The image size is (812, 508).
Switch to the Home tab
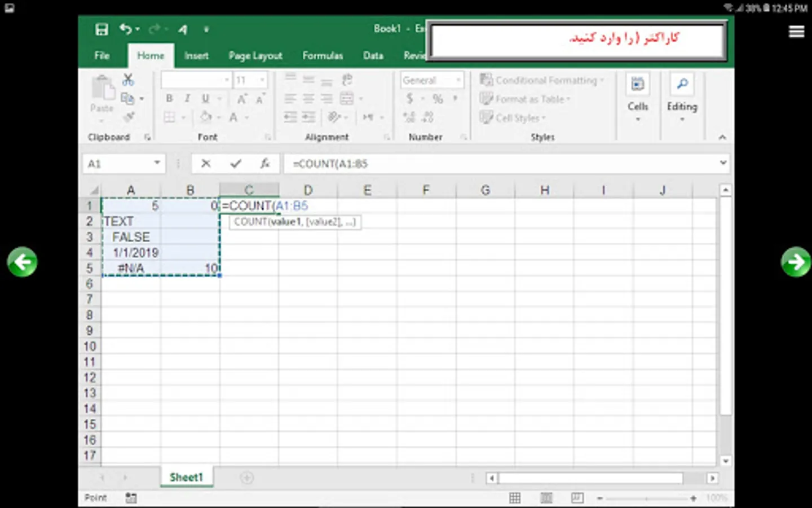click(x=151, y=55)
